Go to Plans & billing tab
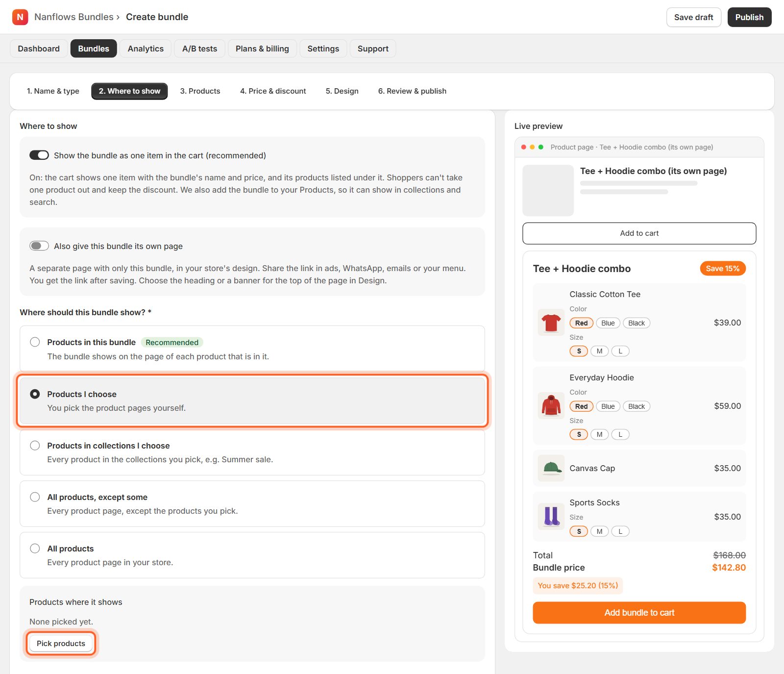This screenshot has height=674, width=784. click(262, 49)
